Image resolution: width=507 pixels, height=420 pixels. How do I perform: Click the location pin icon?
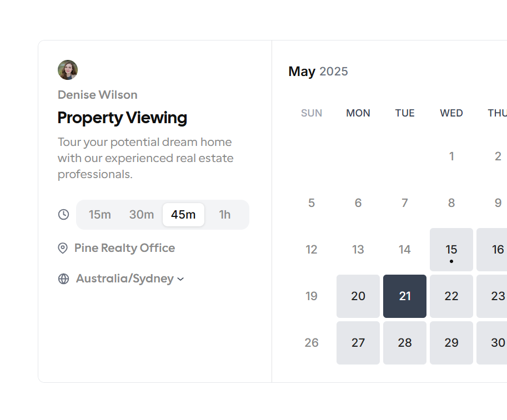point(63,248)
